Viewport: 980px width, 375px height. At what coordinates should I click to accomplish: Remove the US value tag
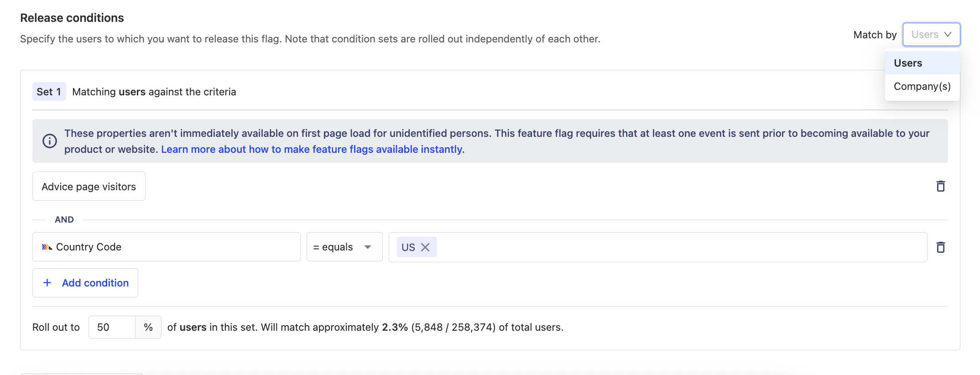click(425, 247)
